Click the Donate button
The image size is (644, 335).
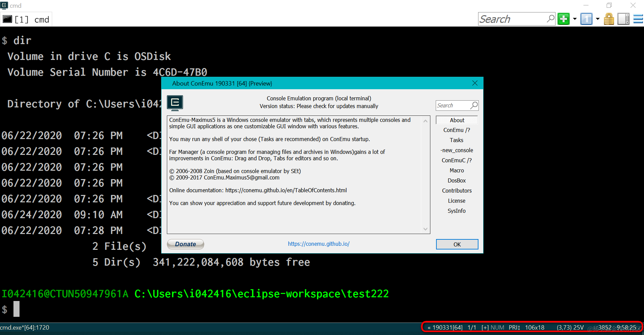(x=185, y=244)
